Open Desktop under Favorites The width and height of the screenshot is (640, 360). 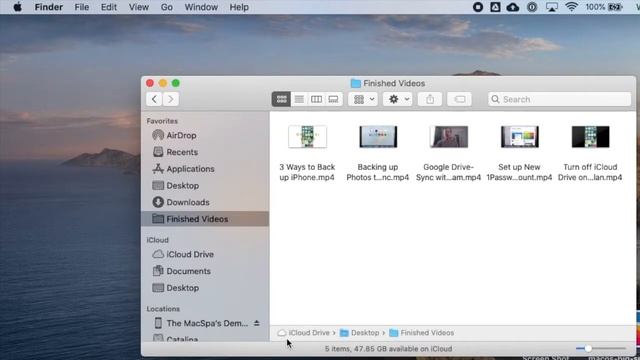point(205,185)
